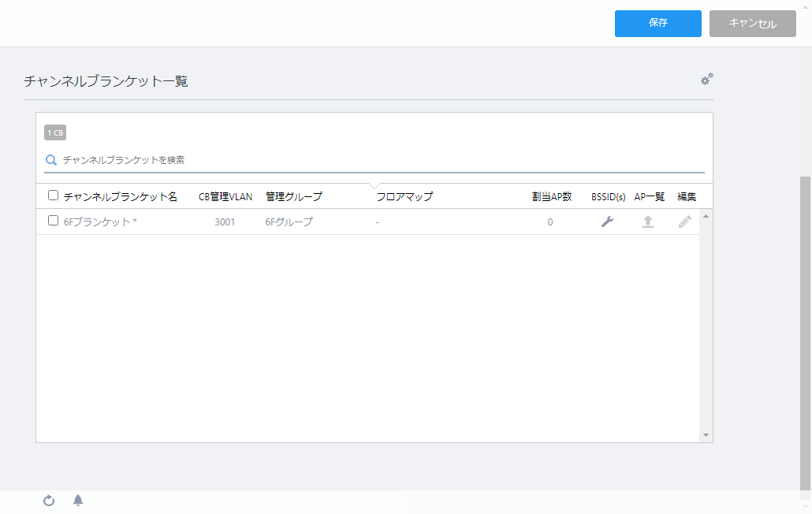Click the 6Fグループ cell
812x514 pixels.
click(289, 222)
